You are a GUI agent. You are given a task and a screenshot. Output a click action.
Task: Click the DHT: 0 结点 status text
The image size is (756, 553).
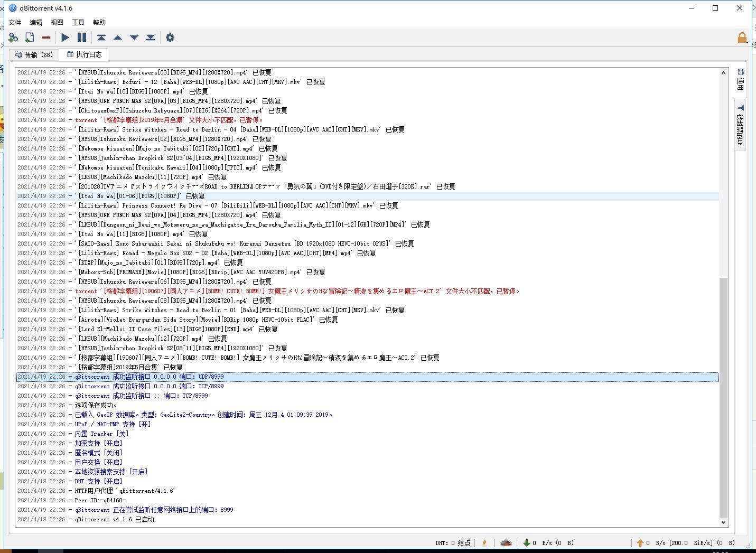[453, 542]
